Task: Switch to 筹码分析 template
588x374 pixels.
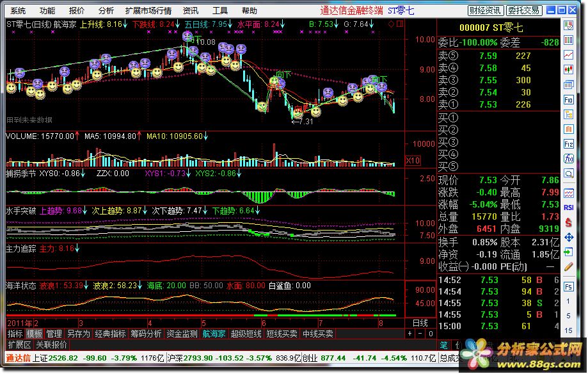Action: [x=147, y=334]
